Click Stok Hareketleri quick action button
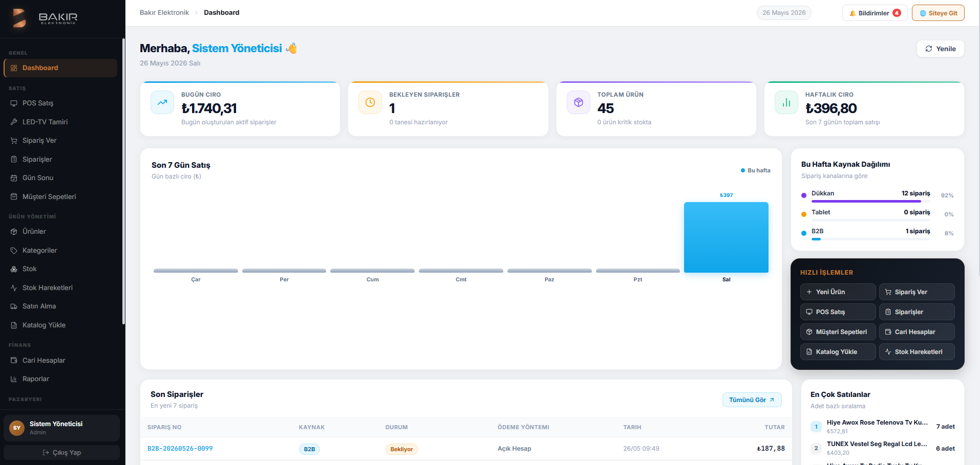The image size is (980, 465). coord(917,352)
